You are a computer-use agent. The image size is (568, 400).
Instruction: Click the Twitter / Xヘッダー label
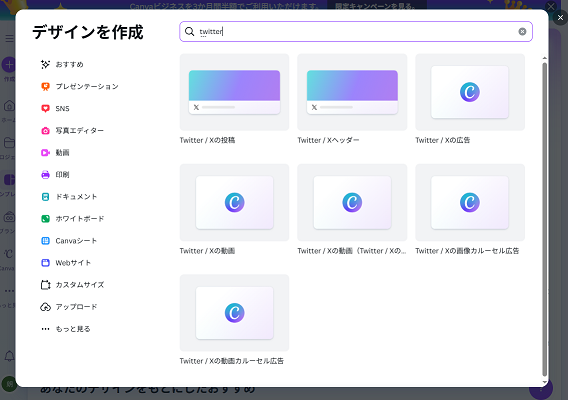click(x=328, y=141)
